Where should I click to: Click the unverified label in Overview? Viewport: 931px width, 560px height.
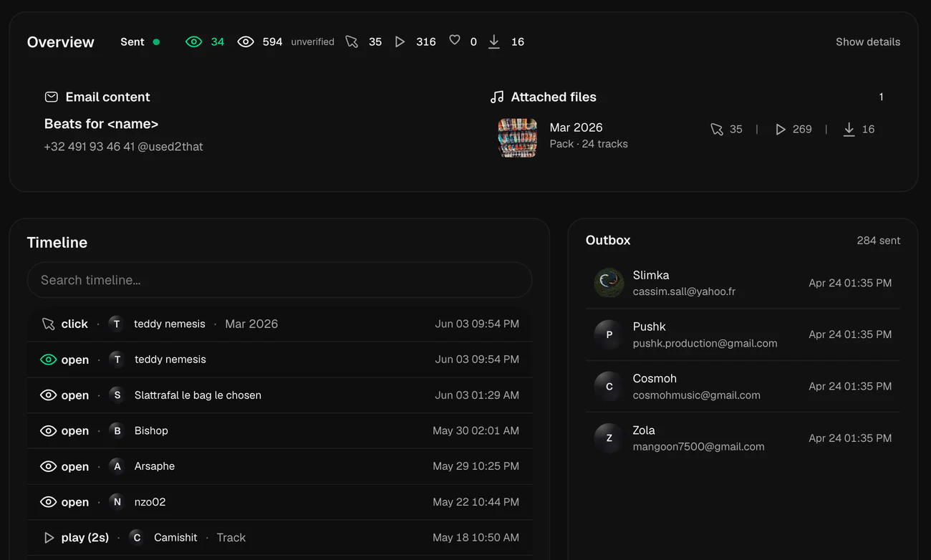[312, 42]
